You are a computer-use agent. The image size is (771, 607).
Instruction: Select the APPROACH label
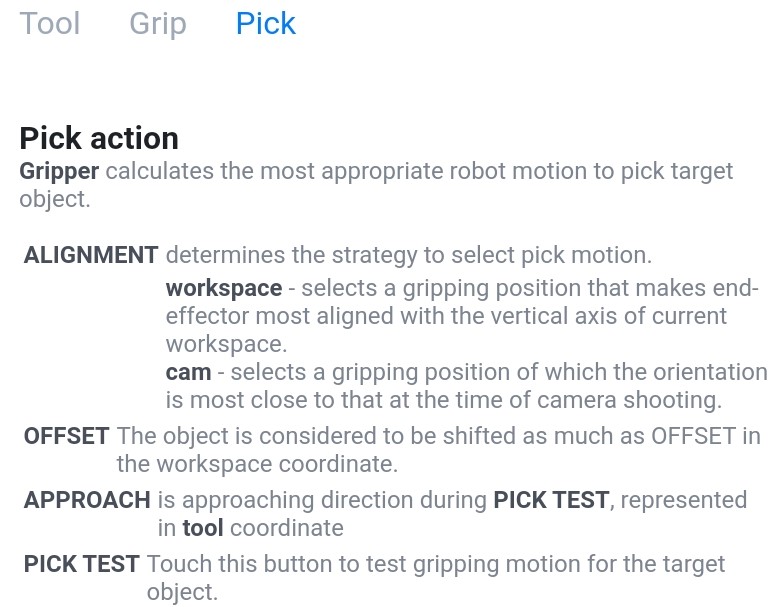tap(87, 500)
